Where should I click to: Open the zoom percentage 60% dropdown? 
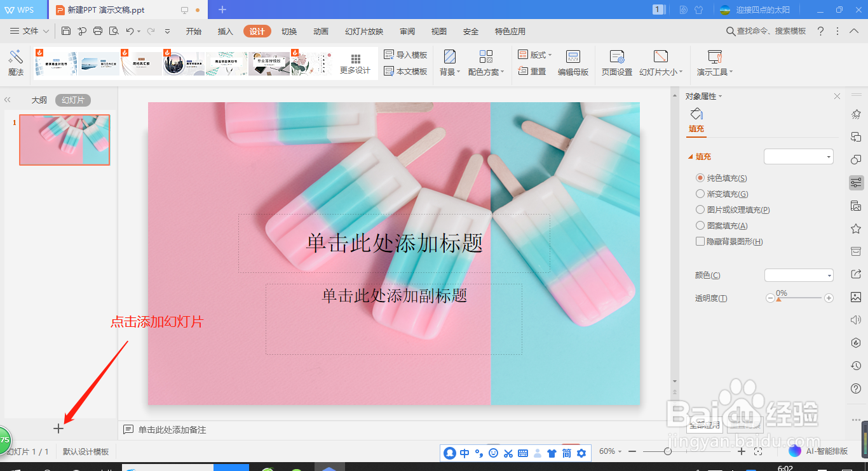610,451
